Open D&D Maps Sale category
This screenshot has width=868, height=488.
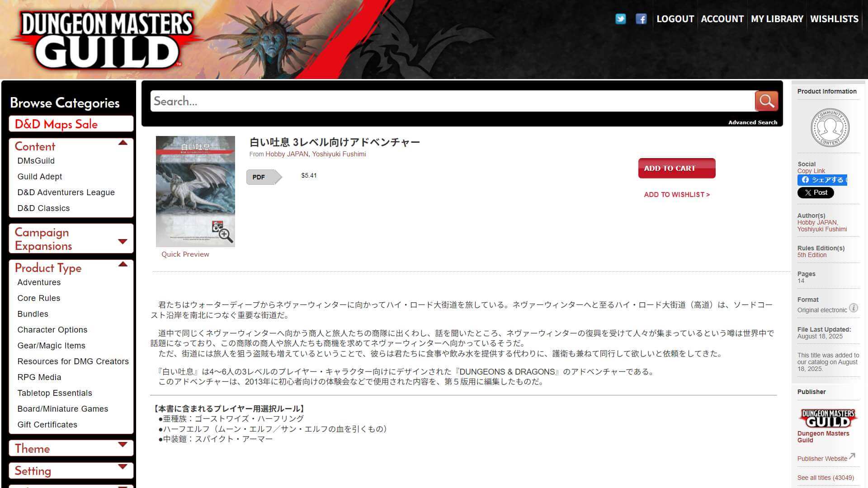tap(71, 124)
